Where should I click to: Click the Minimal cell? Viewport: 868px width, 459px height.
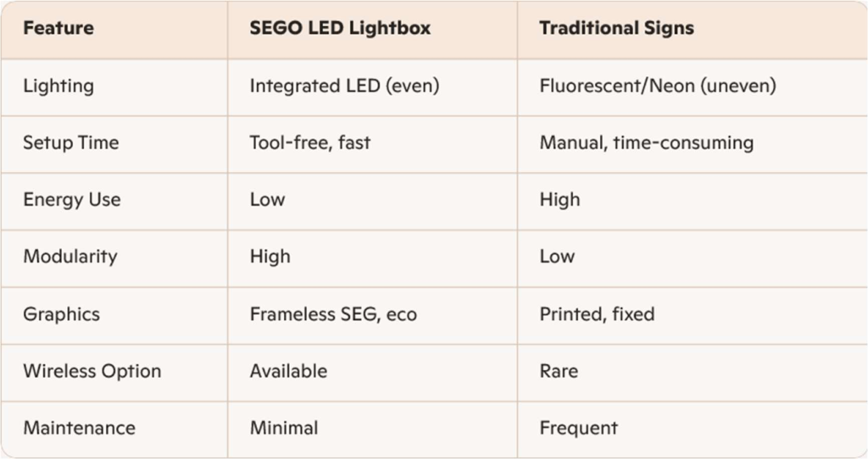pos(284,428)
